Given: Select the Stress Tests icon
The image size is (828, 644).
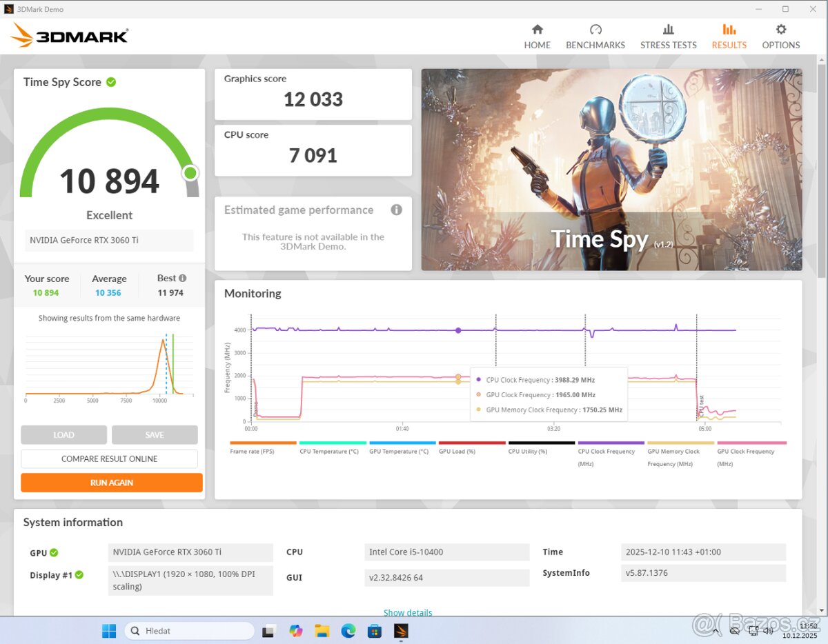Looking at the screenshot, I should pyautogui.click(x=667, y=30).
